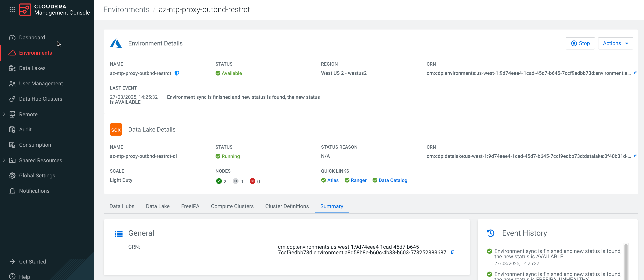Expand the Remote section chevron
644x280 pixels.
pyautogui.click(x=4, y=114)
